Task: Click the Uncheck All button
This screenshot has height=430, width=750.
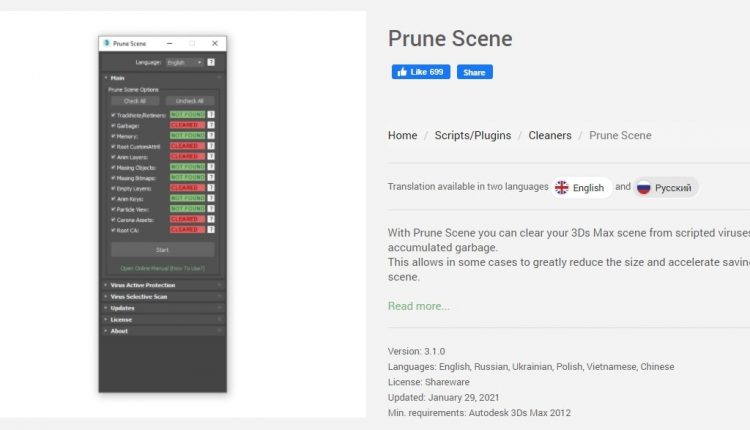Action: 190,101
